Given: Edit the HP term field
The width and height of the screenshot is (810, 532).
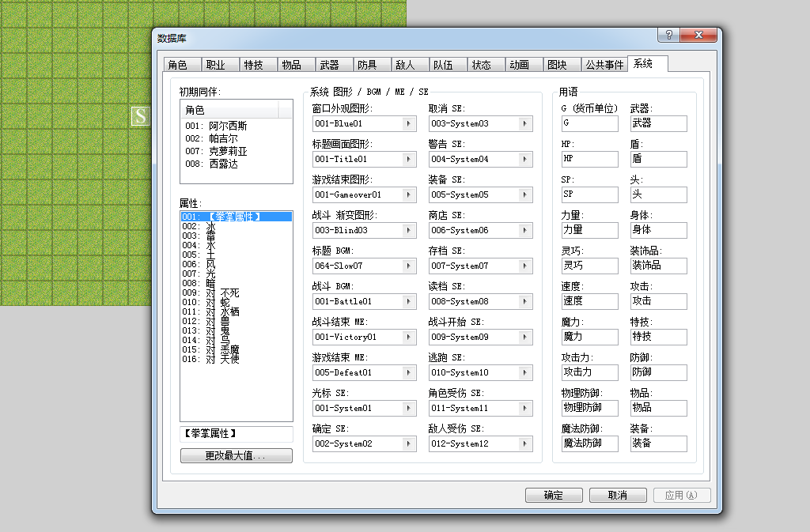Looking at the screenshot, I should coord(589,159).
